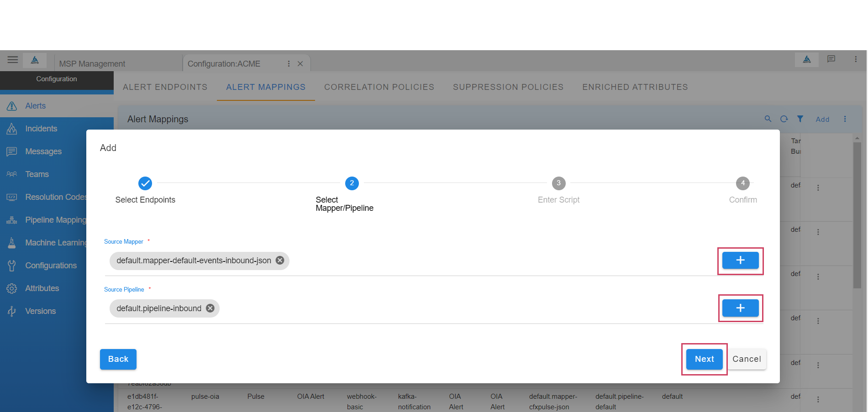Click the Source Pipeline input field
This screenshot has height=412, width=868.
pyautogui.click(x=457, y=309)
